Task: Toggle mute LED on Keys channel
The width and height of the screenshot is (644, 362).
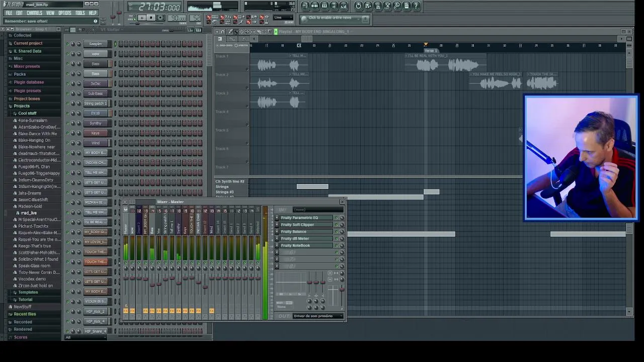Action: [x=67, y=133]
